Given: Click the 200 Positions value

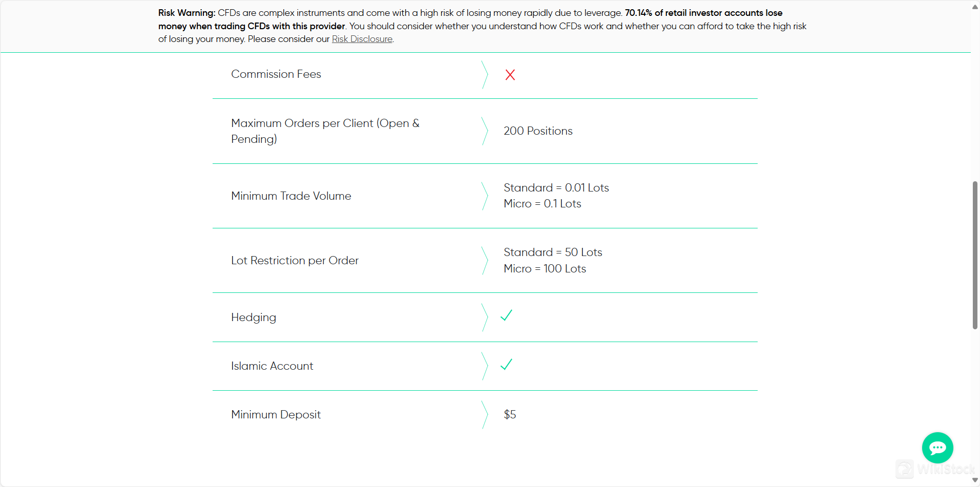Looking at the screenshot, I should [x=538, y=131].
